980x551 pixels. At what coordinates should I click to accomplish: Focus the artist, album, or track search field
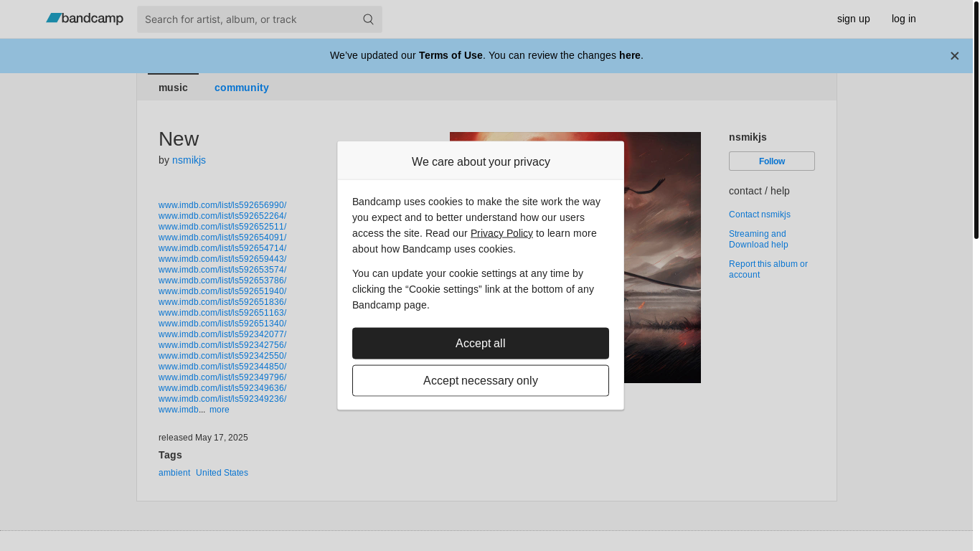coord(260,19)
